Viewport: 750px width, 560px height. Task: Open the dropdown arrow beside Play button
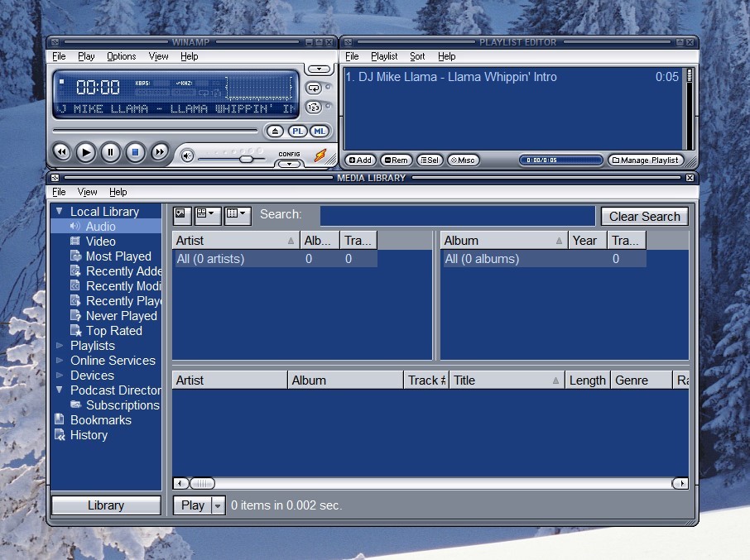click(x=219, y=505)
